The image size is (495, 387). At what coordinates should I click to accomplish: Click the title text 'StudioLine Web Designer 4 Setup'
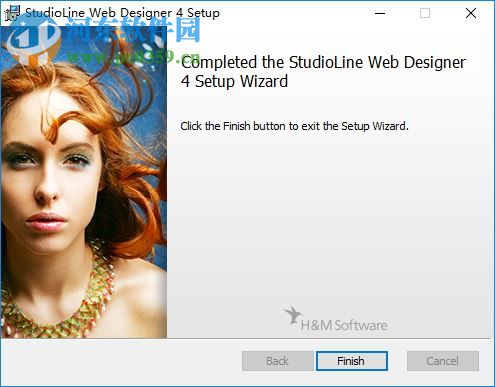pyautogui.click(x=122, y=13)
